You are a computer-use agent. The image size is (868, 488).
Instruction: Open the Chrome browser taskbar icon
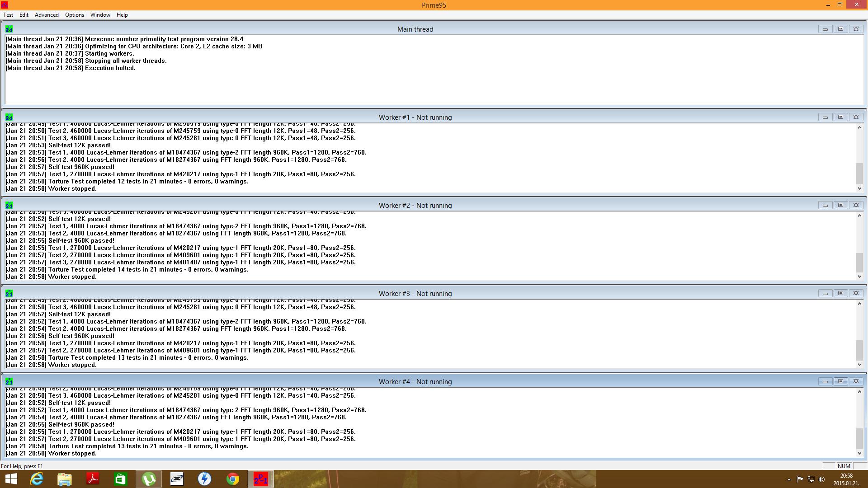(233, 479)
